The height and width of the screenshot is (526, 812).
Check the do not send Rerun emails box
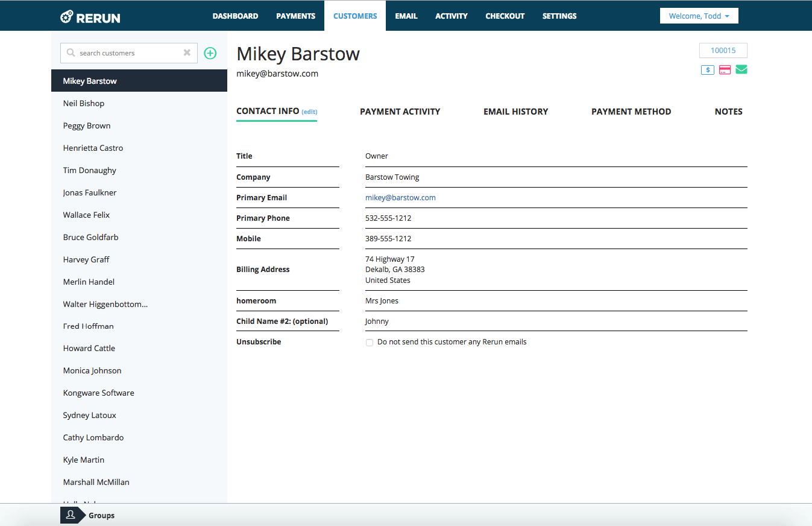click(x=370, y=343)
